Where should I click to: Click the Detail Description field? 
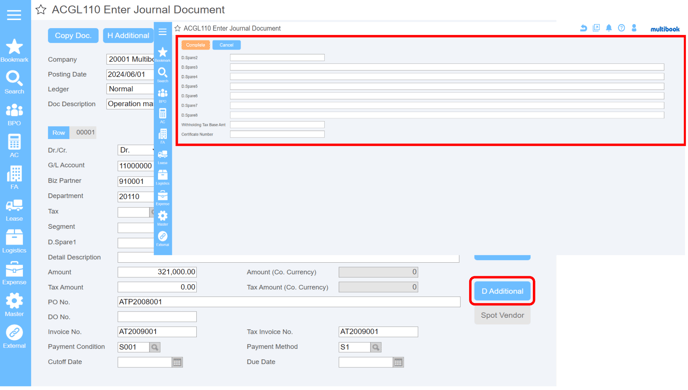(x=288, y=258)
